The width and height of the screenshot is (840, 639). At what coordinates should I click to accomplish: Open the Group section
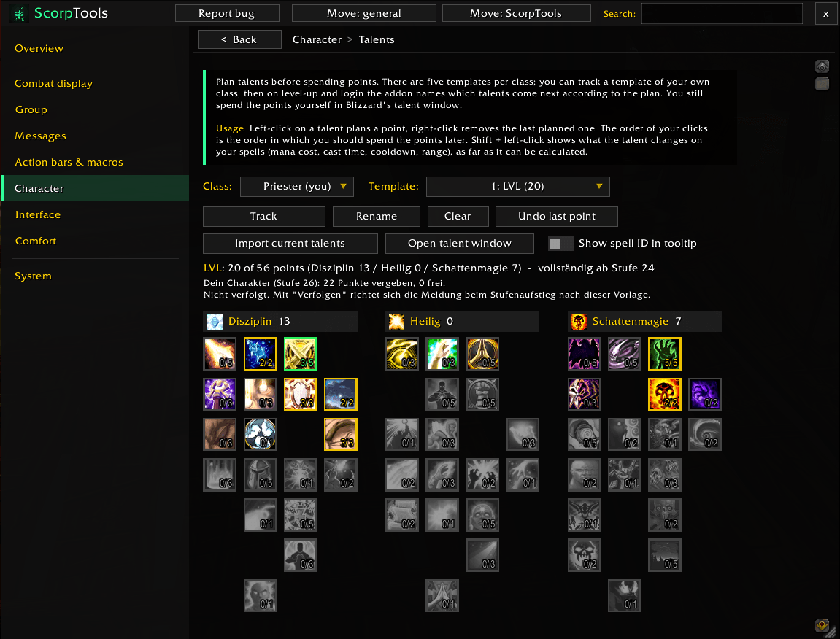coord(31,110)
